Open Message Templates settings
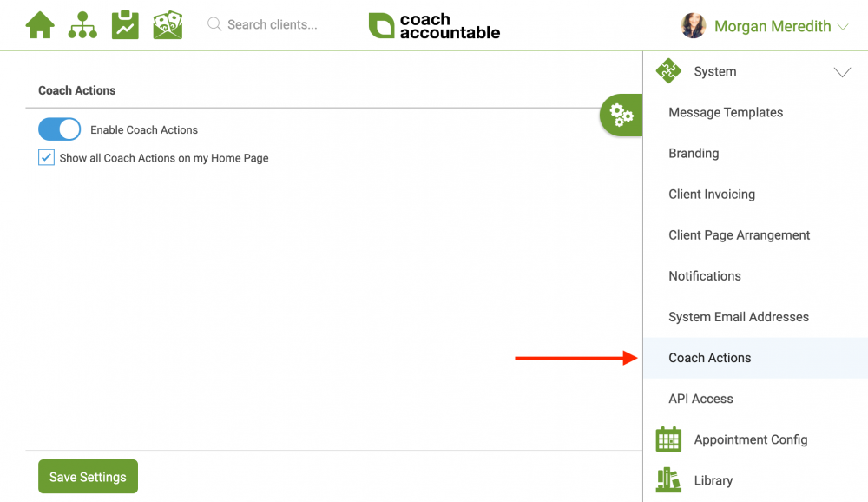 point(726,113)
